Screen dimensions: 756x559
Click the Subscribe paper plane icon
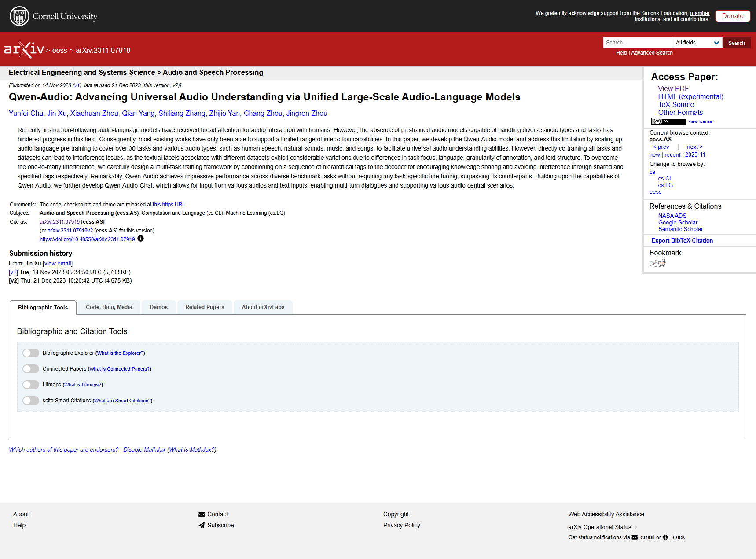pos(202,525)
